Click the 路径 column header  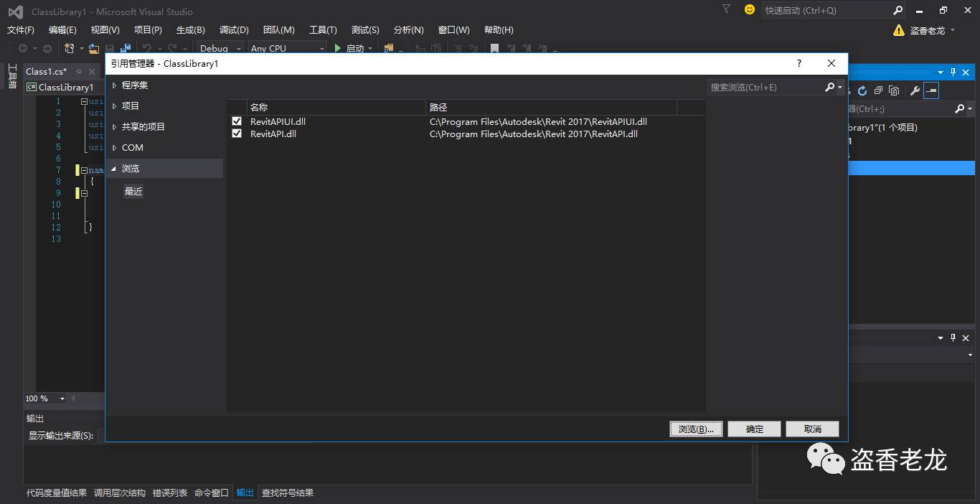(x=551, y=107)
